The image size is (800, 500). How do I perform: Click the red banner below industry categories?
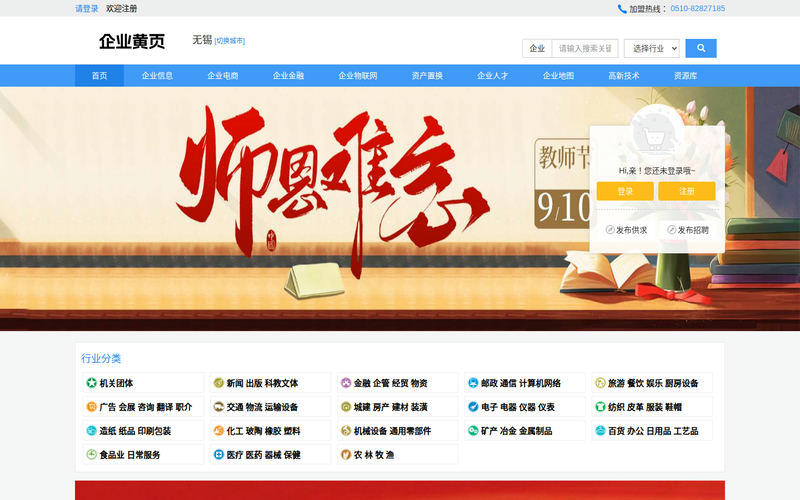click(400, 490)
